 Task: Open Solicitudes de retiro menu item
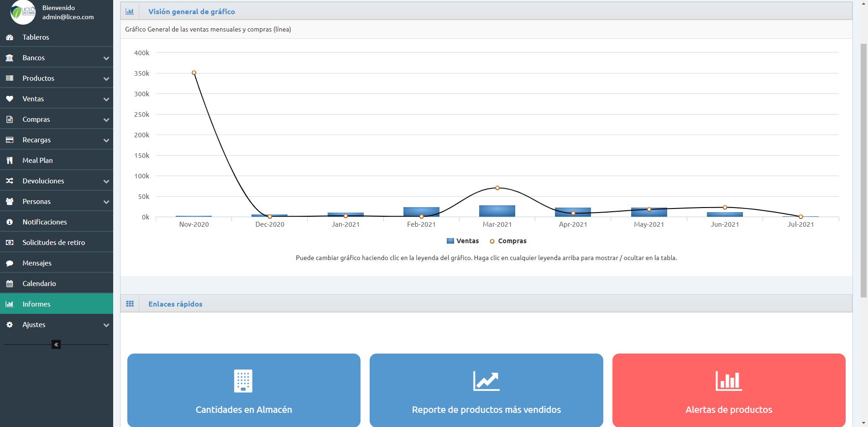point(57,242)
